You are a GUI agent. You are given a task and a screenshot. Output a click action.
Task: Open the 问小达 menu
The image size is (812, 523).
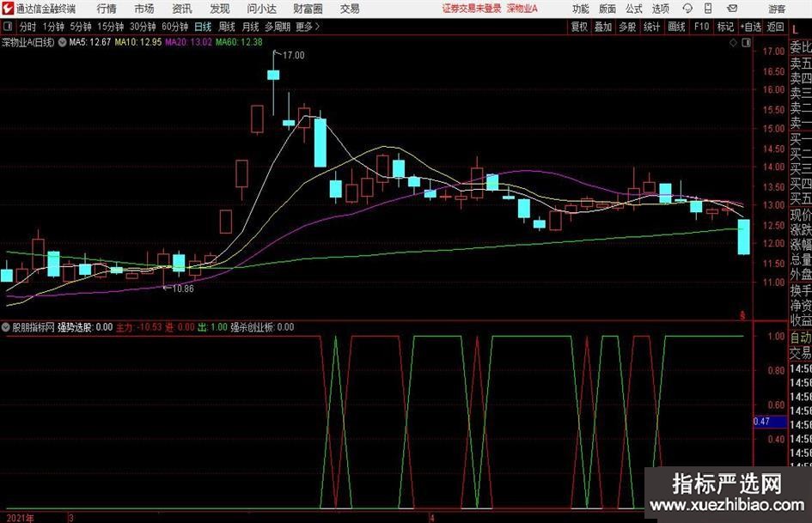click(x=261, y=9)
